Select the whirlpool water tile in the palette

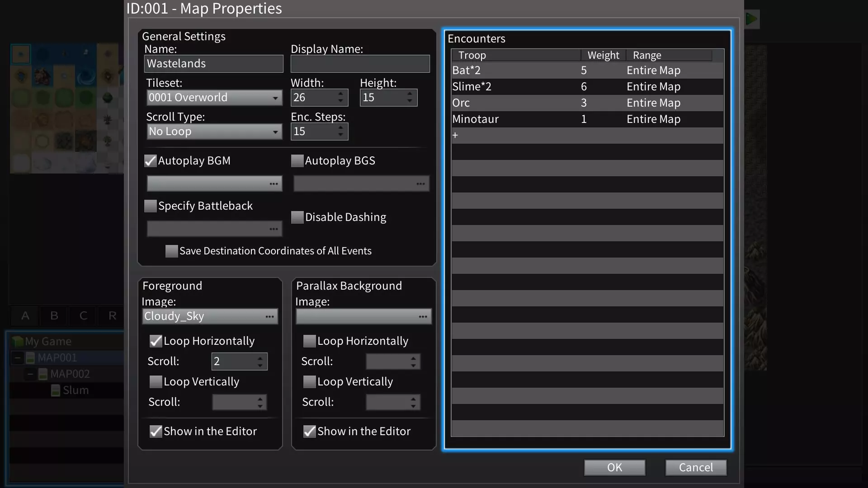(86, 76)
